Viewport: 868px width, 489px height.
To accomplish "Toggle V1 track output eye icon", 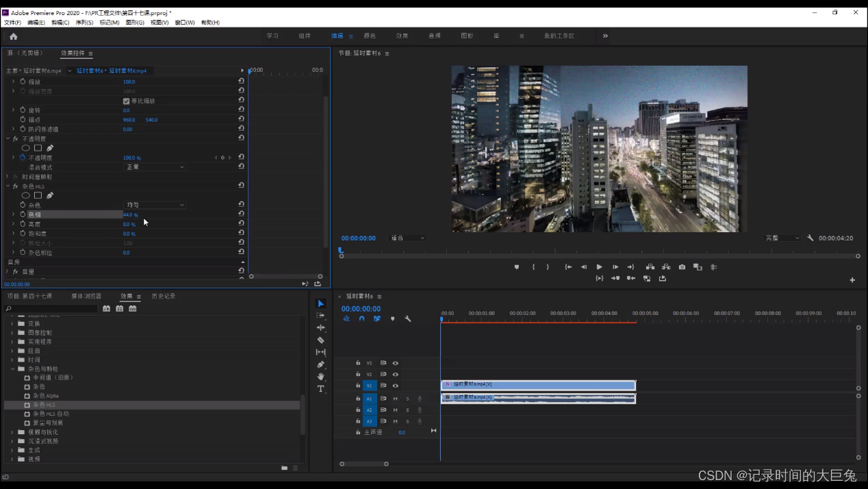I will pyautogui.click(x=395, y=386).
